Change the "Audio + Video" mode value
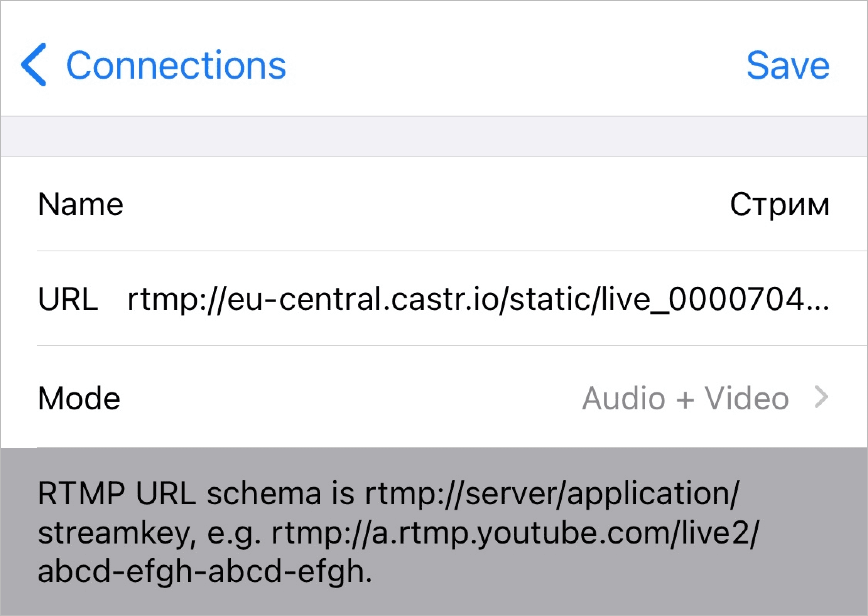The image size is (868, 616). (x=685, y=398)
